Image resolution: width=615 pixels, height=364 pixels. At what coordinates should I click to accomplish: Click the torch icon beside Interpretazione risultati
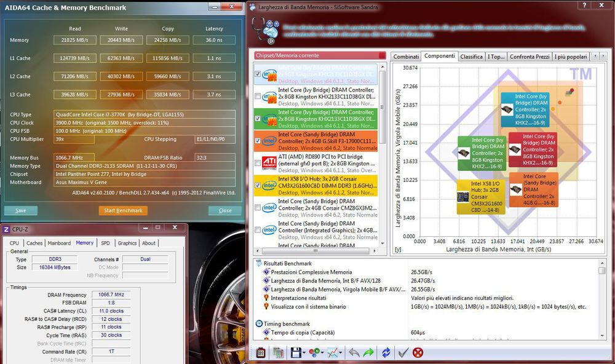[x=266, y=298]
